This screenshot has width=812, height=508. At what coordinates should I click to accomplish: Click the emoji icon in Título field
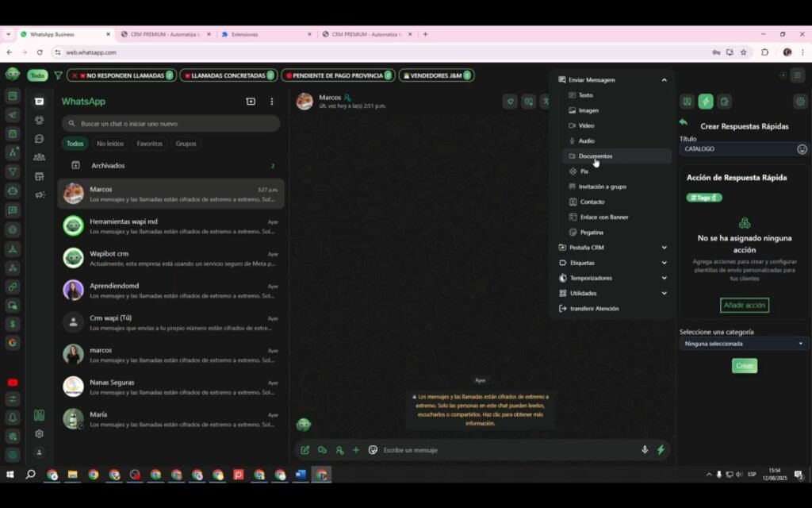click(802, 149)
